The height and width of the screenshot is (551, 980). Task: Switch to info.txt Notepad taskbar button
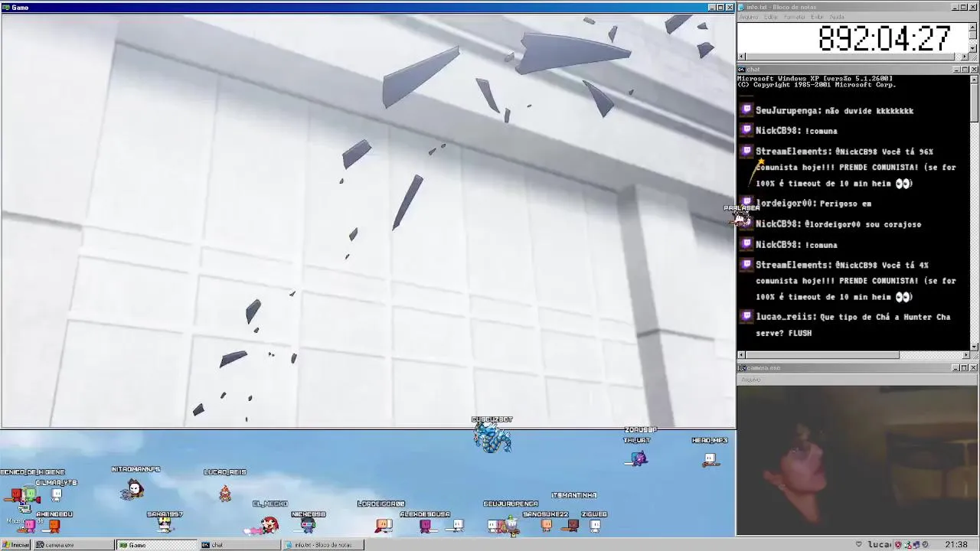coord(323,545)
